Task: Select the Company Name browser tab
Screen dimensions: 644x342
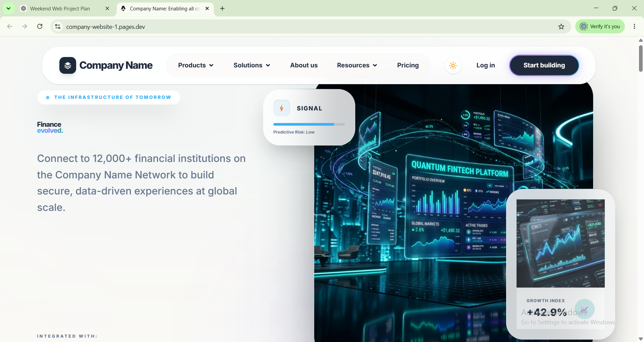Action: [165, 8]
